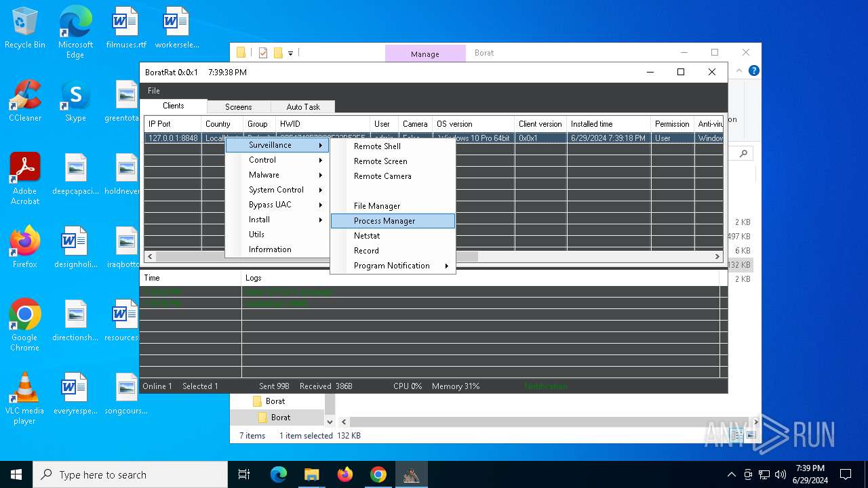Click the Explorer help question mark icon
This screenshot has width=868, height=488.
[x=753, y=70]
